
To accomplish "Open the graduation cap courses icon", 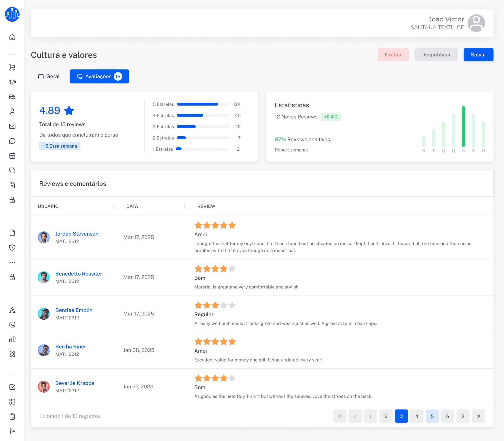I will pos(12,82).
